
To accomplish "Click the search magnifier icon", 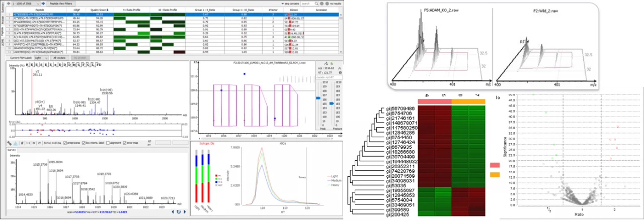I will pyautogui.click(x=316, y=4).
